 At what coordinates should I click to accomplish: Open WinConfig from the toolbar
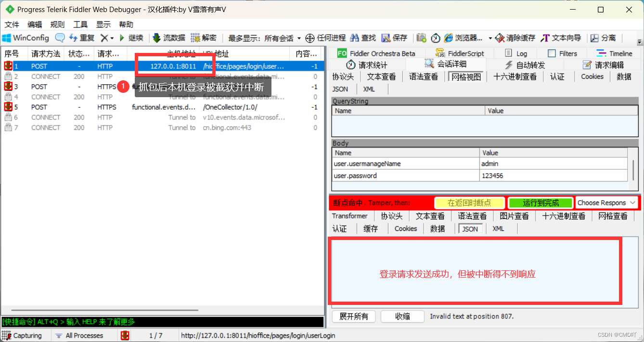[26, 38]
